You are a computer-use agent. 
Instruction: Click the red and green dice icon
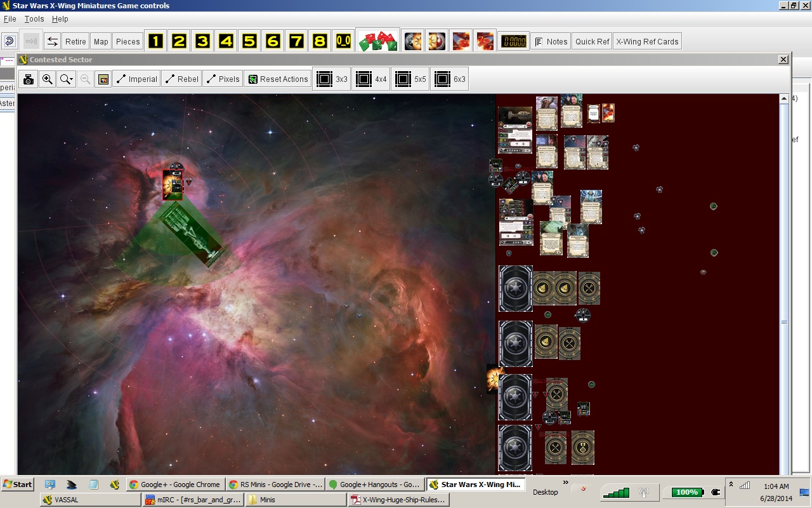pyautogui.click(x=377, y=41)
